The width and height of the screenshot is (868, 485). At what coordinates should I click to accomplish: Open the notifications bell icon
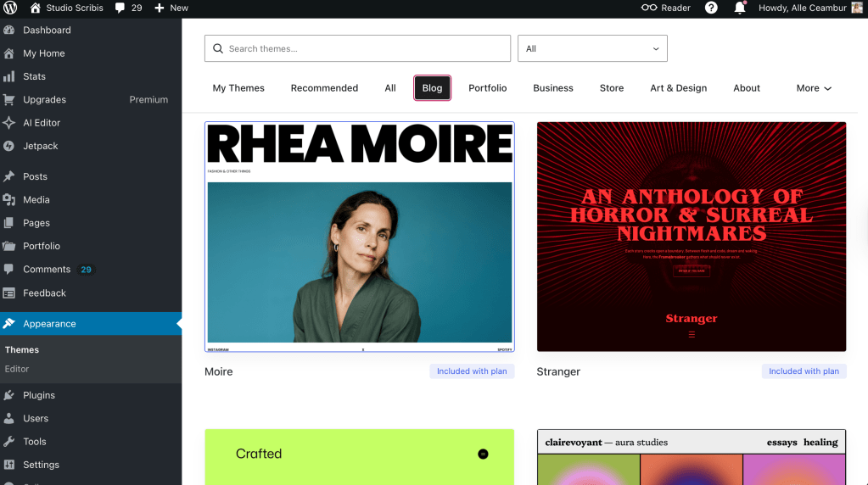pos(740,8)
